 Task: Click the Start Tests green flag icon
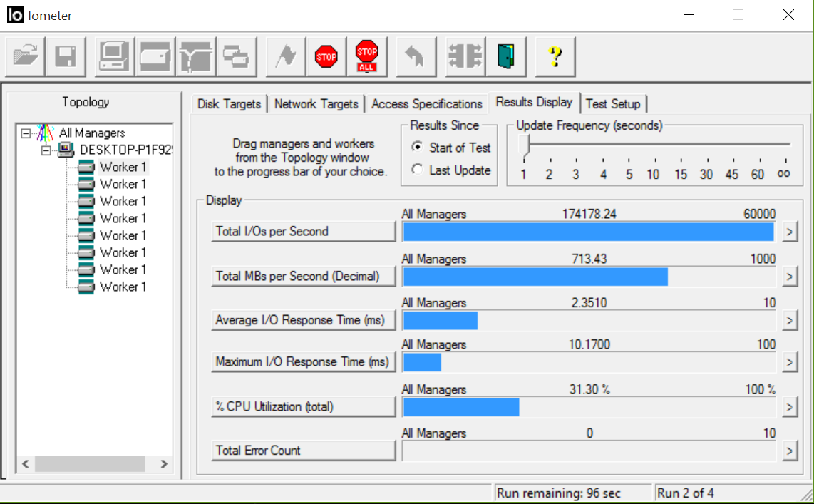click(x=286, y=56)
